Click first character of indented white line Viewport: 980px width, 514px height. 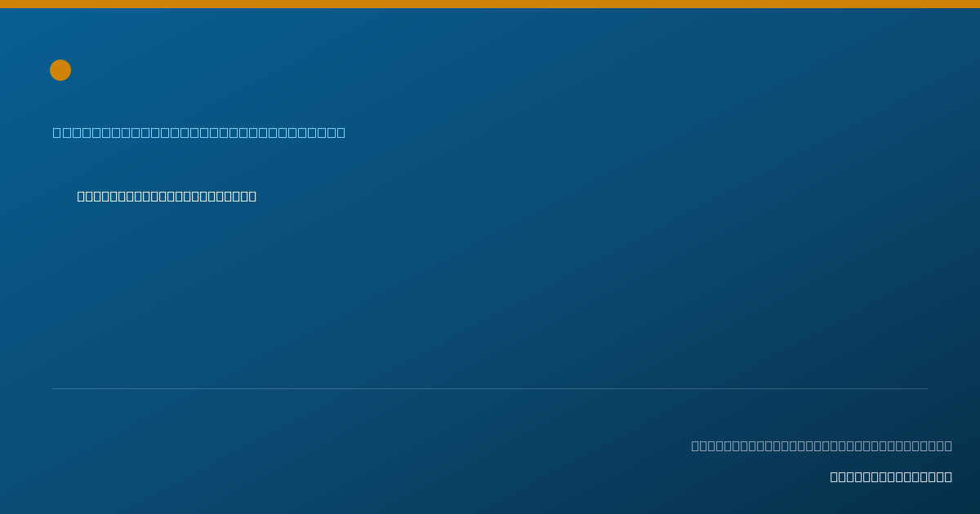tap(82, 196)
